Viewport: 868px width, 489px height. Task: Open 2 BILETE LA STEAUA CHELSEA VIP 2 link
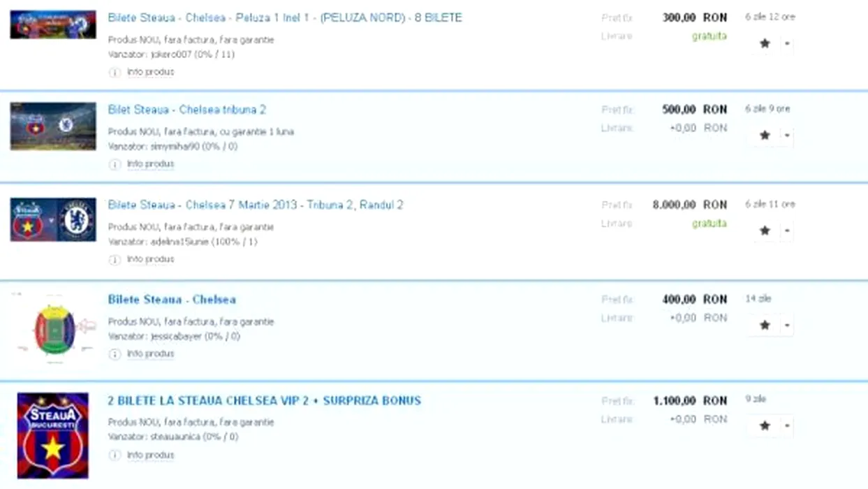coord(264,401)
